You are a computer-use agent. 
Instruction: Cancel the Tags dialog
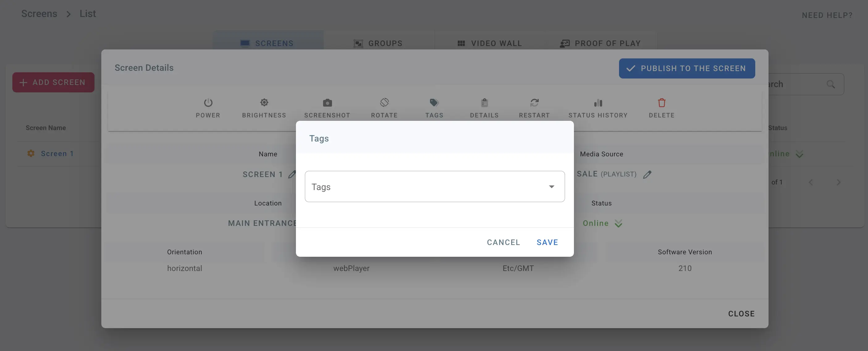point(503,242)
